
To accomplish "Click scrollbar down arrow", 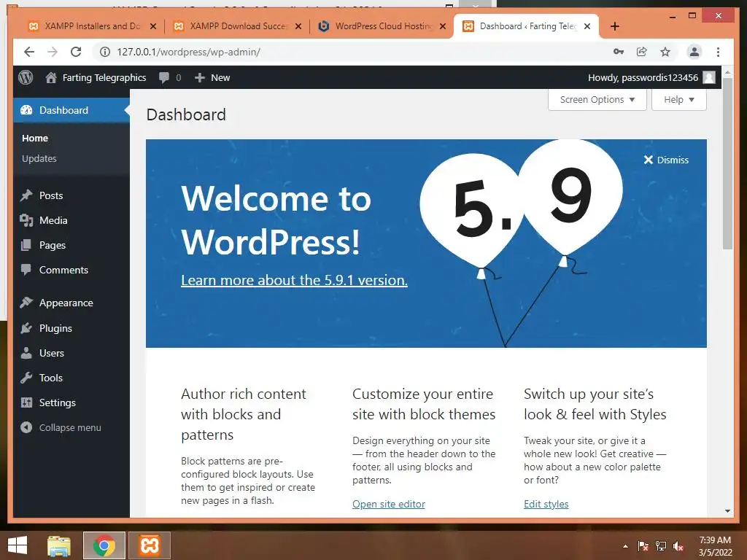I will click(727, 511).
